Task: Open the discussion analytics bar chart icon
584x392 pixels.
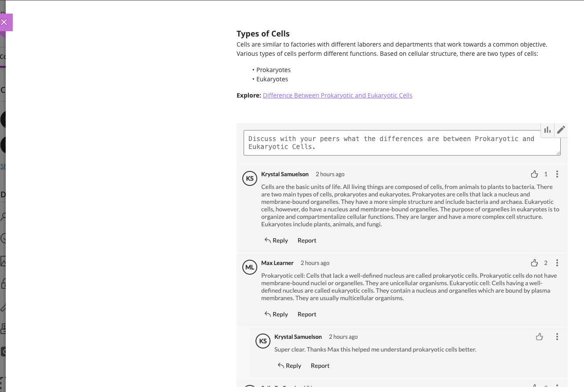Action: (x=547, y=130)
